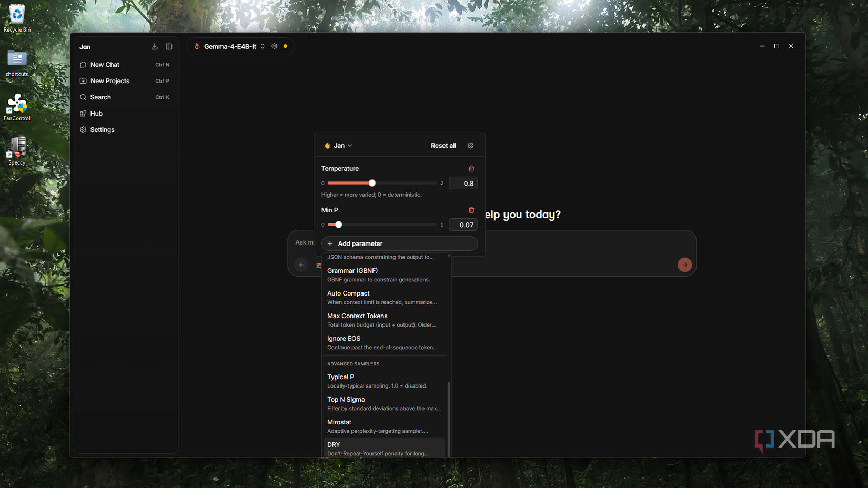Select Auto Compact parameter option
Viewport: 868px width, 488px height.
coord(385,298)
